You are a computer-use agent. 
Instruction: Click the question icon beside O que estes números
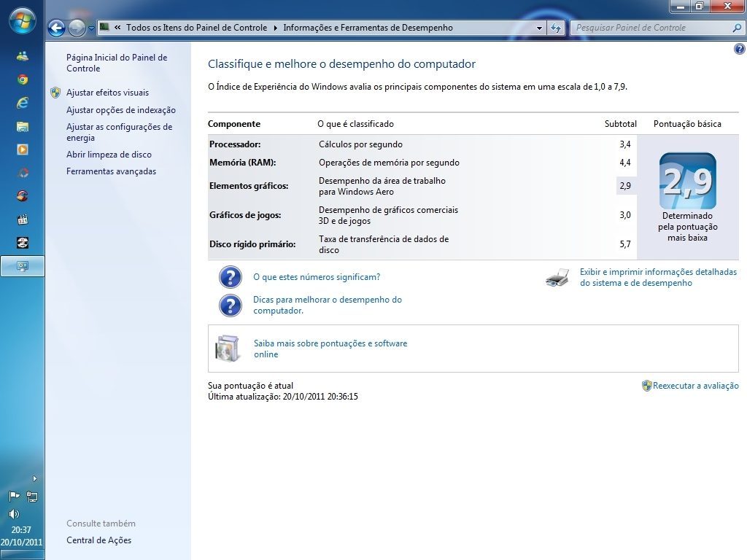pos(230,277)
